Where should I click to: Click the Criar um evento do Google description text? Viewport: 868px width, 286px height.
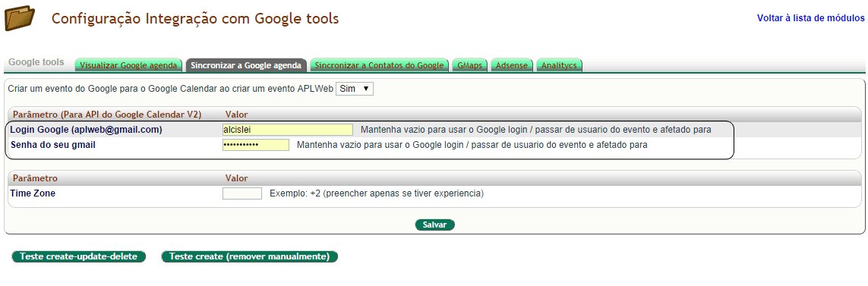[x=171, y=89]
